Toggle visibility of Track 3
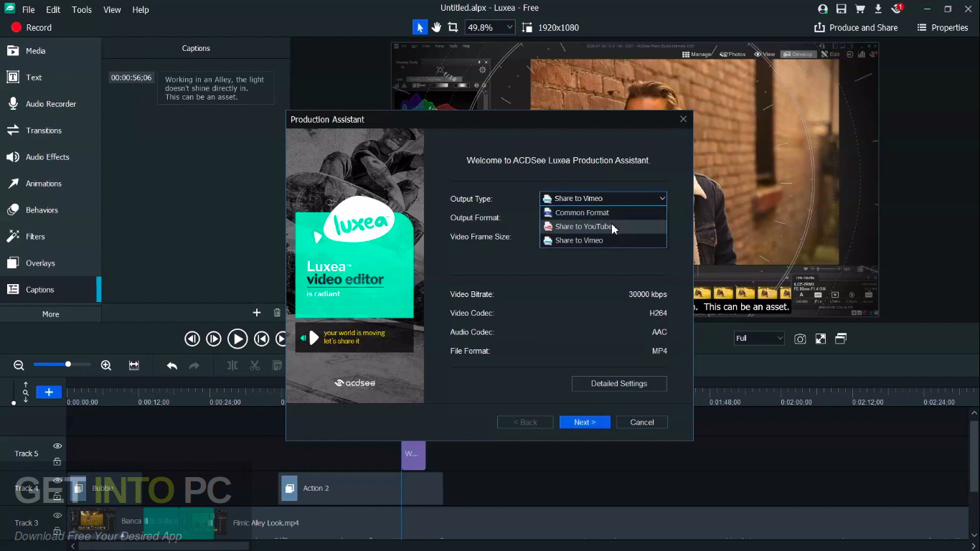Image resolution: width=980 pixels, height=551 pixels. (x=57, y=514)
